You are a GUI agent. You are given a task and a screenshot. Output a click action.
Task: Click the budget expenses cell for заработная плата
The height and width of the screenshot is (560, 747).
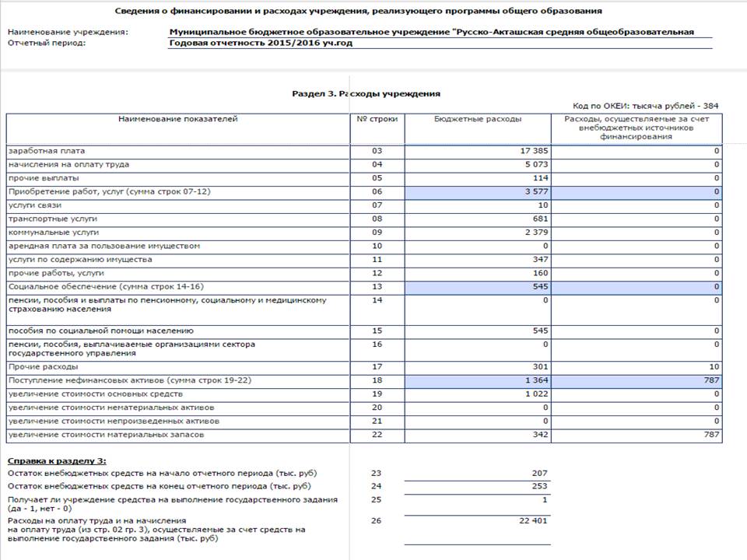tap(477, 151)
